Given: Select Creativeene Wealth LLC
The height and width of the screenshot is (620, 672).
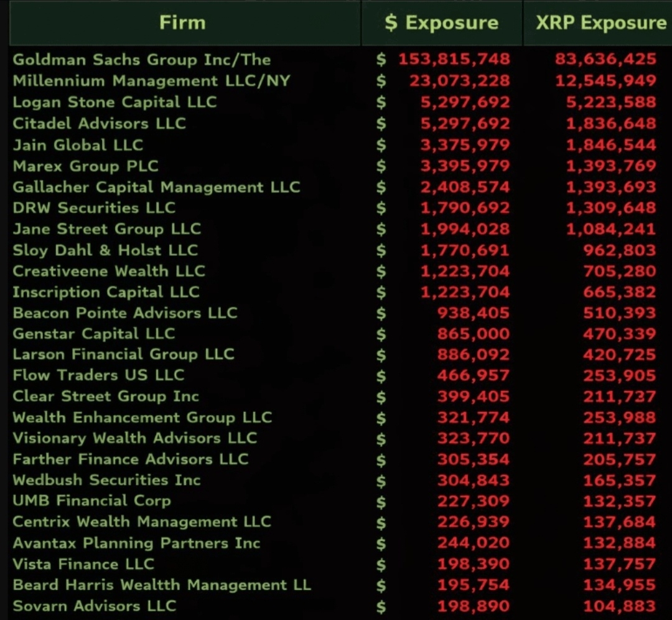Looking at the screenshot, I should [109, 271].
